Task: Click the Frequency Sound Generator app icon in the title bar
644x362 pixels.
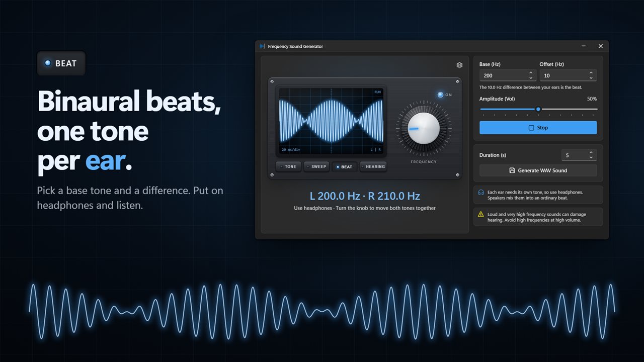Action: [262, 46]
